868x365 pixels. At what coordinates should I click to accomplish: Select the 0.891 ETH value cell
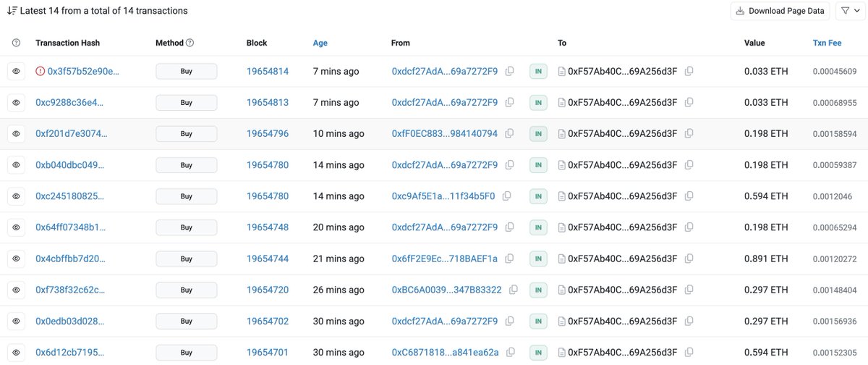(766, 259)
